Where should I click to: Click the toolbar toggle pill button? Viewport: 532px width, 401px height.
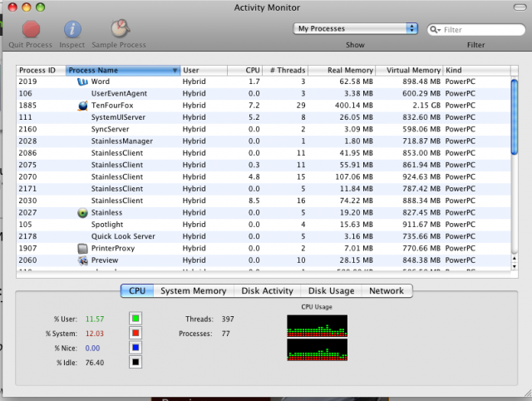(520, 7)
